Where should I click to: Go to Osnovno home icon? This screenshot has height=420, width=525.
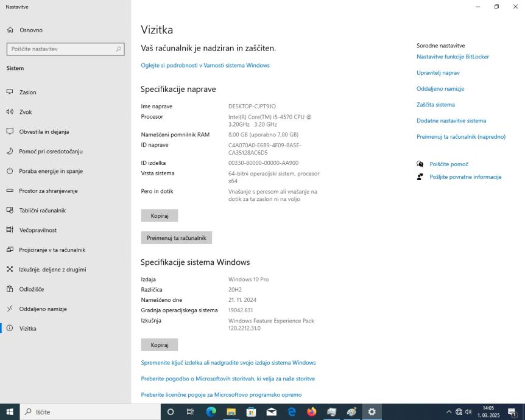pos(10,30)
